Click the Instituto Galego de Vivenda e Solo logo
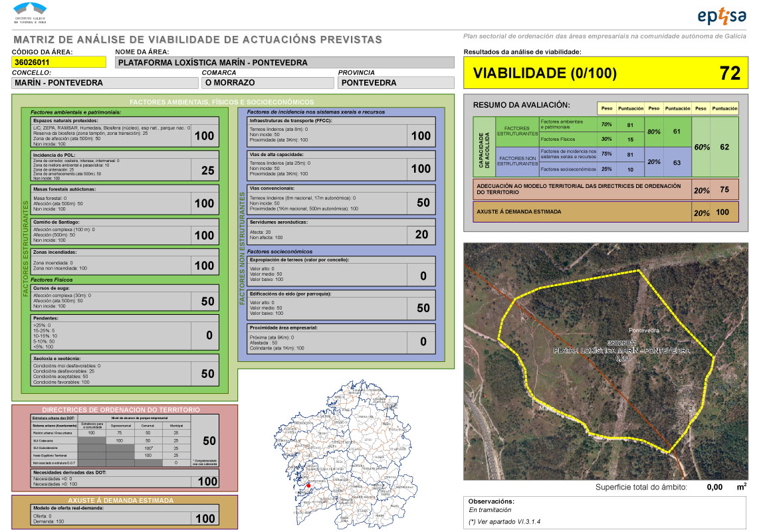The image size is (765, 532). coord(35,13)
